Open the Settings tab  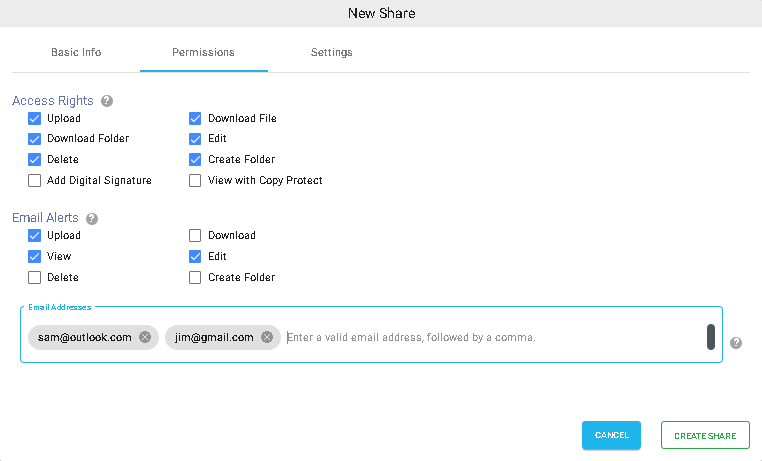[331, 52]
